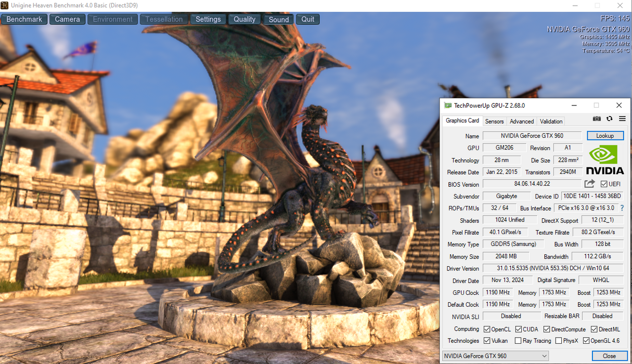This screenshot has width=632, height=364.
Task: Click the Bandwidth 112.2 GB/s field
Action: coord(597,256)
